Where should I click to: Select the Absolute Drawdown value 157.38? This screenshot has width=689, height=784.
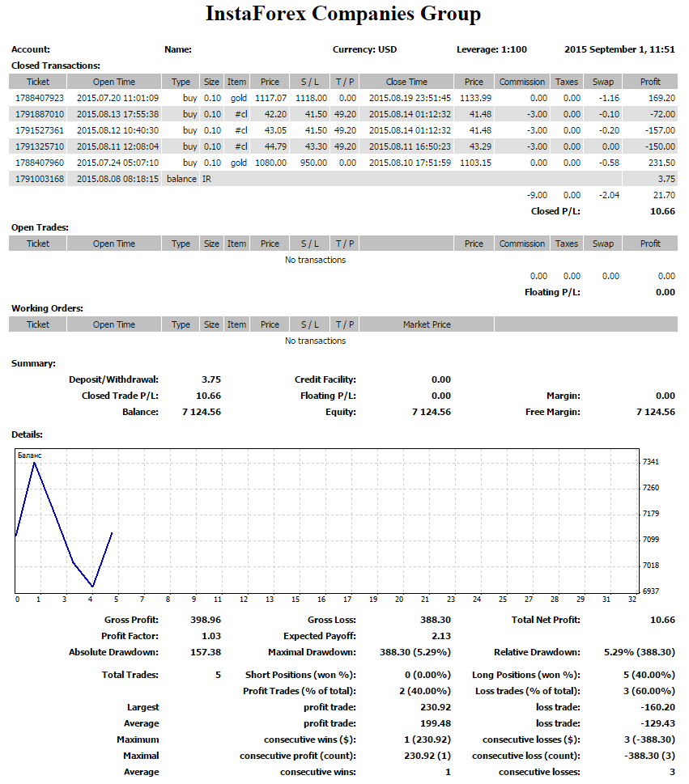(x=206, y=652)
